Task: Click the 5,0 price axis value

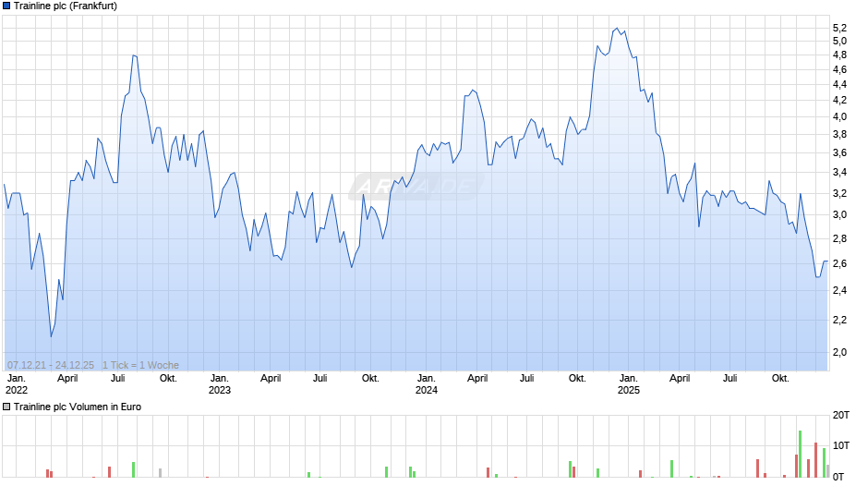Action: [839, 41]
